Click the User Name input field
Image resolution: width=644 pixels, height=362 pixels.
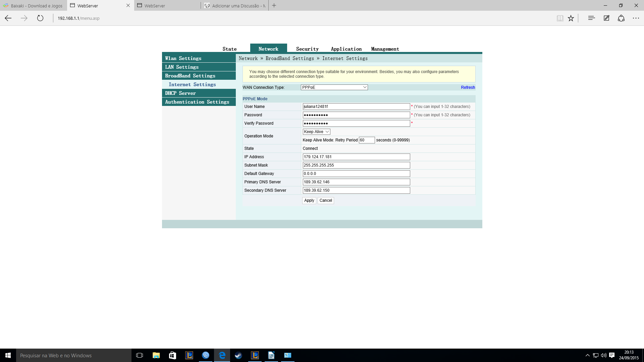click(x=356, y=107)
